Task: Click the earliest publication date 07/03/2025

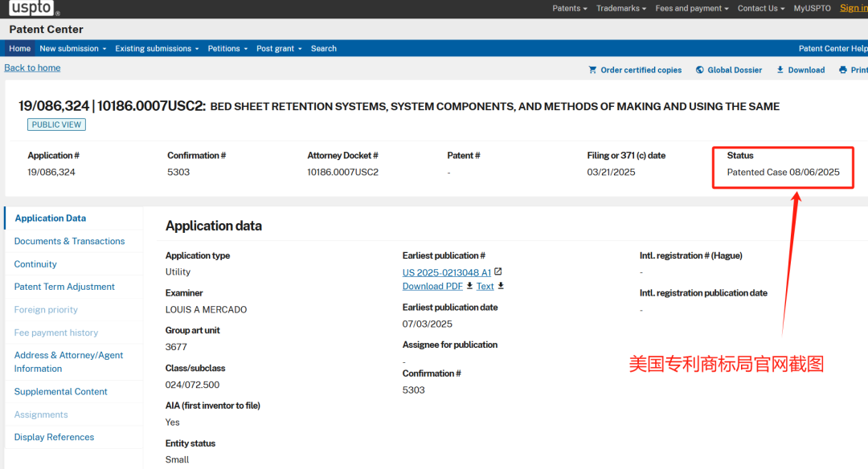Action: pos(428,324)
